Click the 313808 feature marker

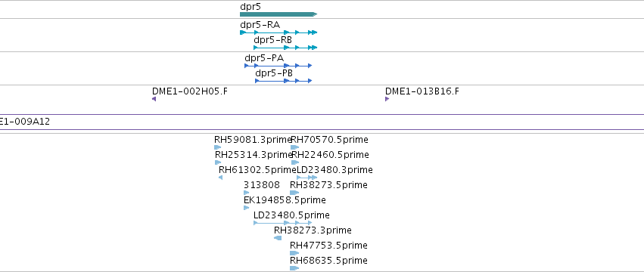(247, 193)
